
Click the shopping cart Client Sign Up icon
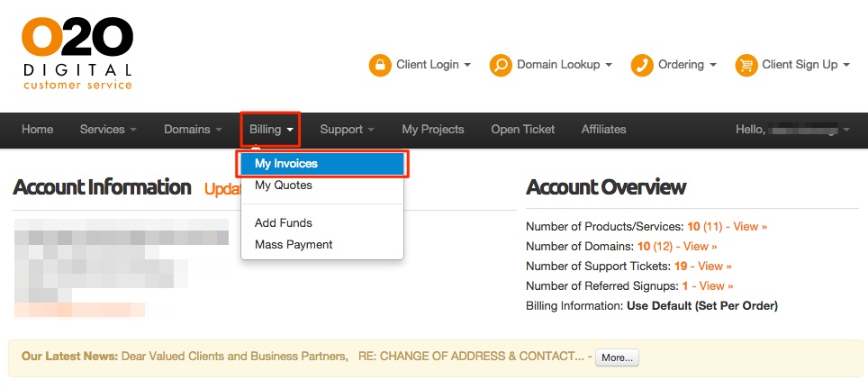tap(746, 66)
